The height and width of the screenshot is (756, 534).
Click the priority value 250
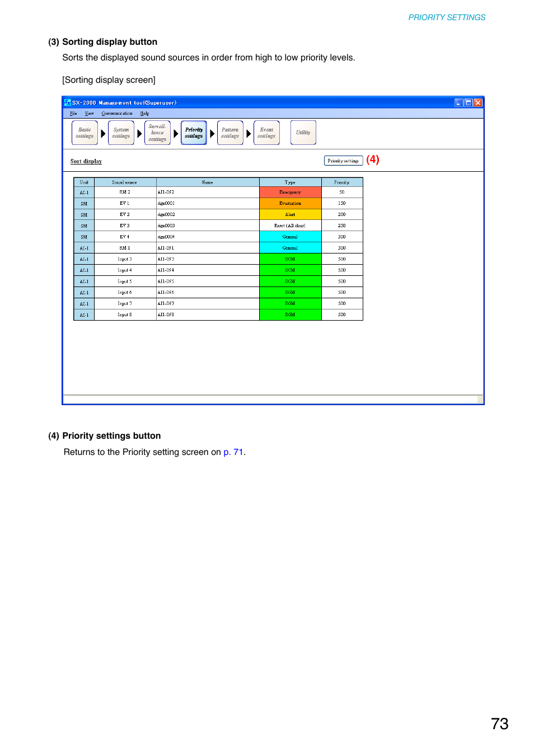pyautogui.click(x=342, y=226)
